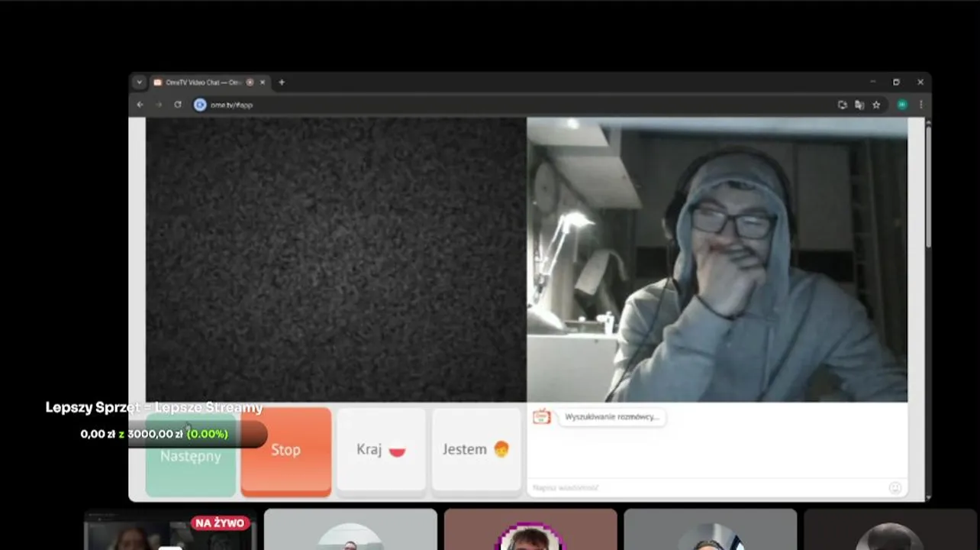Open the emoji picker in chat
The image size is (980, 550).
click(x=895, y=487)
